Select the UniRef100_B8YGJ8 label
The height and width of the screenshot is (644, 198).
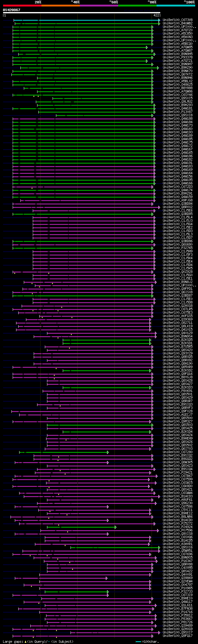click(178, 377)
